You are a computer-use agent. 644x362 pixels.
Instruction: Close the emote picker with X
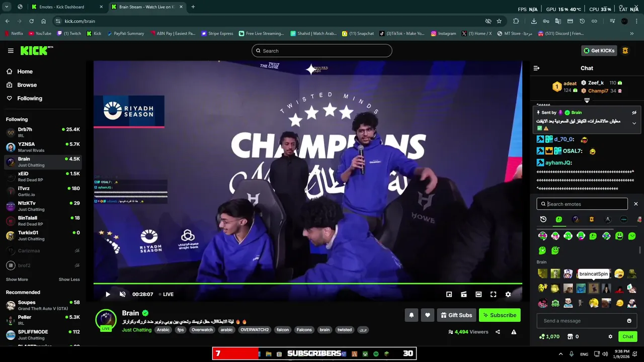[636, 204]
